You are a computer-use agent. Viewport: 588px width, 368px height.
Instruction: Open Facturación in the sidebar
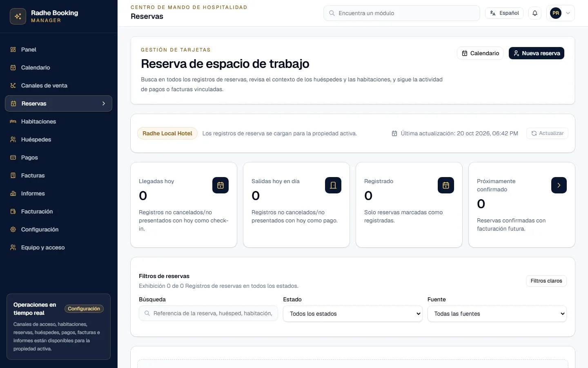58,211
